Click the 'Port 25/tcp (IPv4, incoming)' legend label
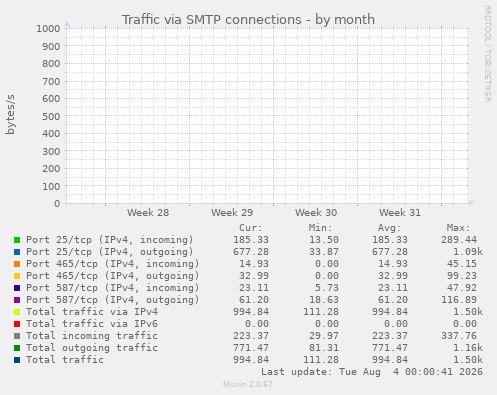The width and height of the screenshot is (497, 395). tap(110, 240)
